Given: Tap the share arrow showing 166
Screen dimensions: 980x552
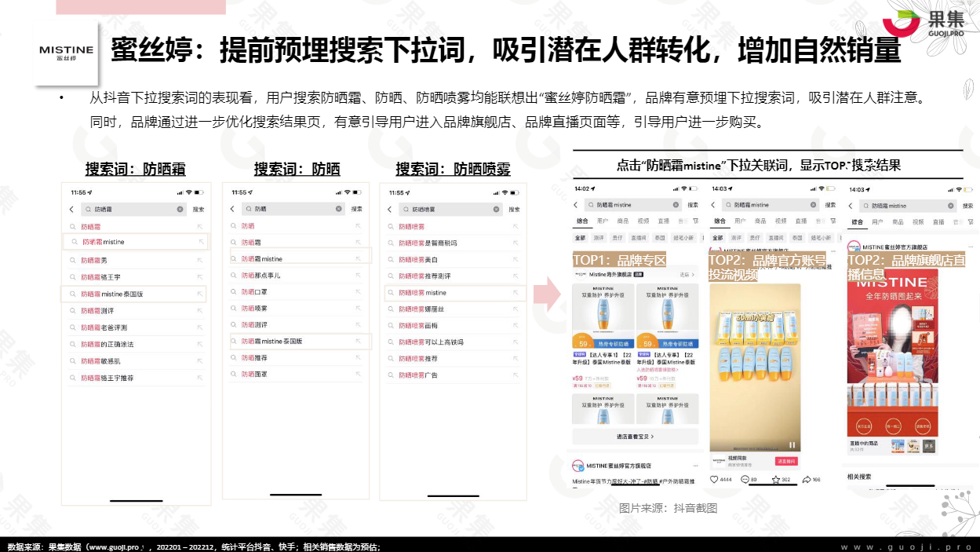Looking at the screenshot, I should [807, 479].
